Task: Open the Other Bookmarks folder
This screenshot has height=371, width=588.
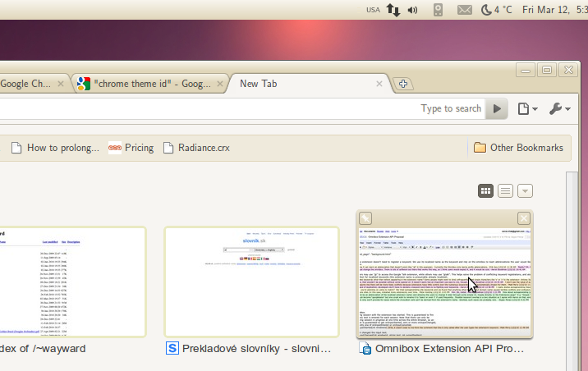Action: coord(518,148)
